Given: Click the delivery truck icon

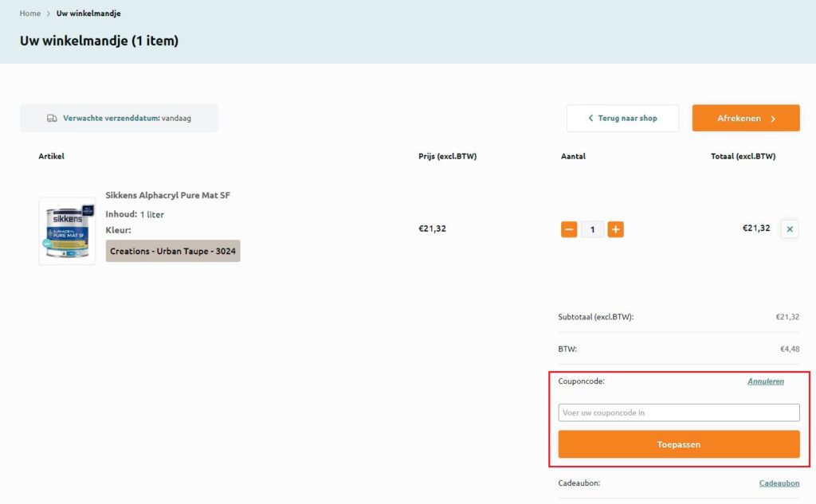Looking at the screenshot, I should click(x=52, y=119).
